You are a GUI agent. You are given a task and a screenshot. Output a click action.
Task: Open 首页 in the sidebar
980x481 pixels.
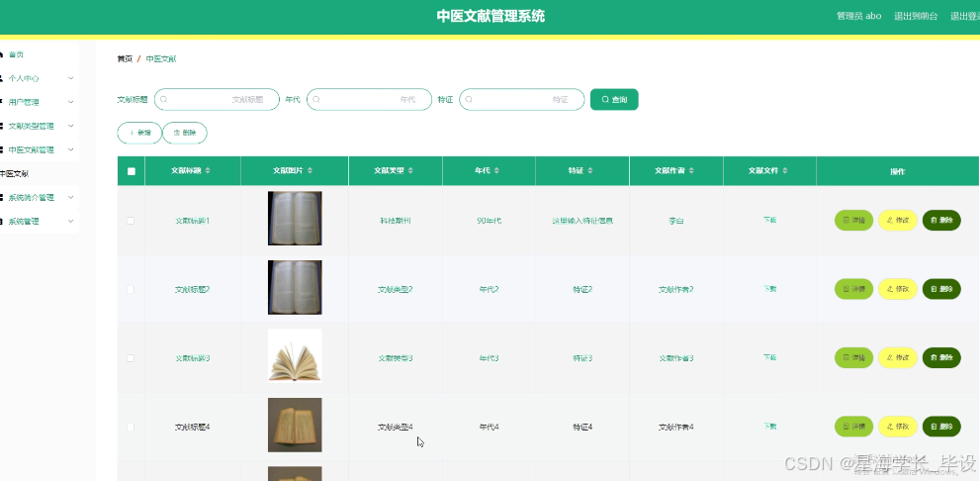point(38,55)
